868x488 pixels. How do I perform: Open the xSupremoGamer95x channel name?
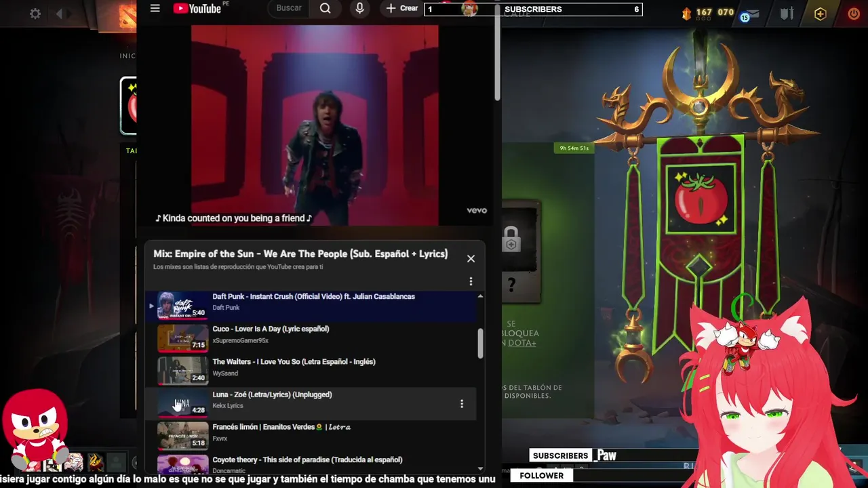(x=240, y=341)
